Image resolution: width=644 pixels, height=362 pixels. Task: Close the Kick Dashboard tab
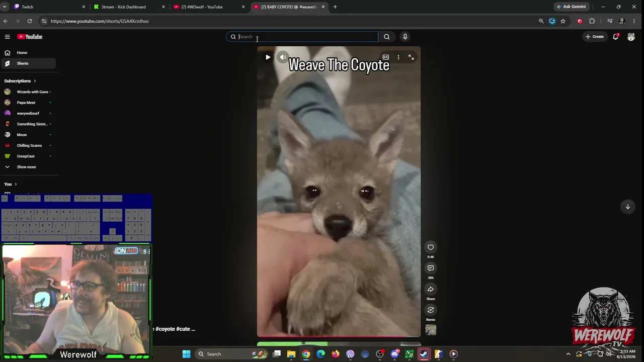tap(164, 7)
